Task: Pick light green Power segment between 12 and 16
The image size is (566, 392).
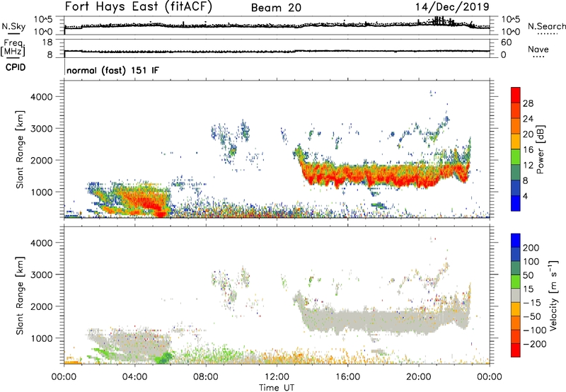Action: coord(516,157)
